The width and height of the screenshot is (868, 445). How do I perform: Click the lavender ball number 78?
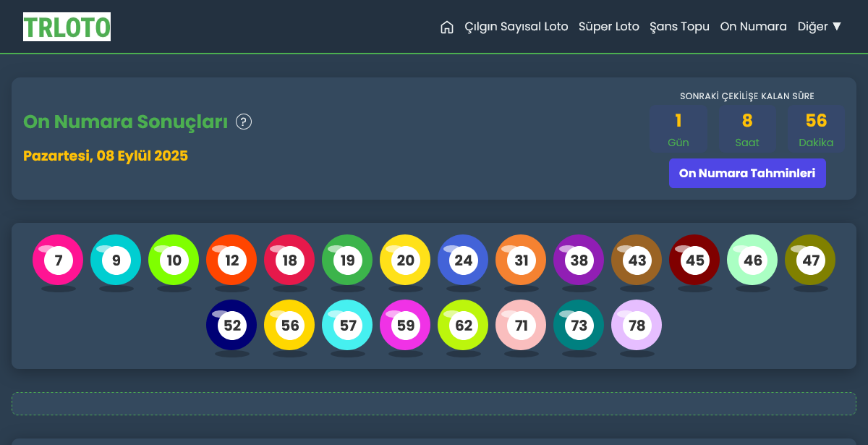(637, 325)
